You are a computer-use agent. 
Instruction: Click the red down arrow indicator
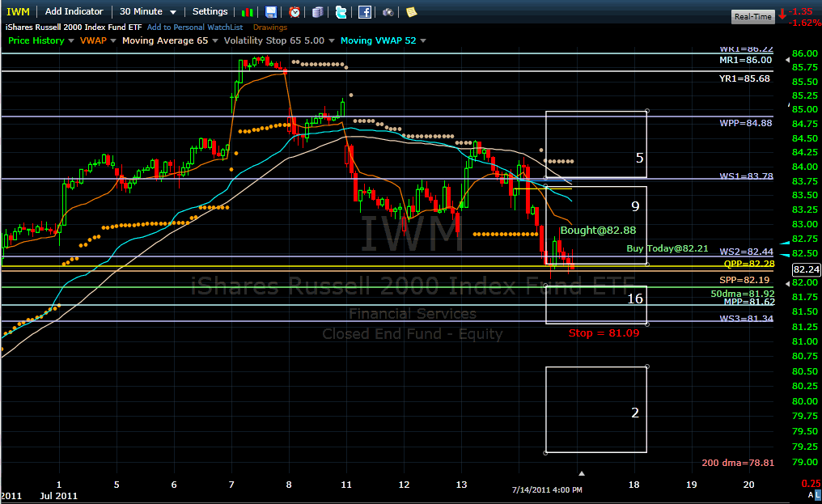click(782, 15)
